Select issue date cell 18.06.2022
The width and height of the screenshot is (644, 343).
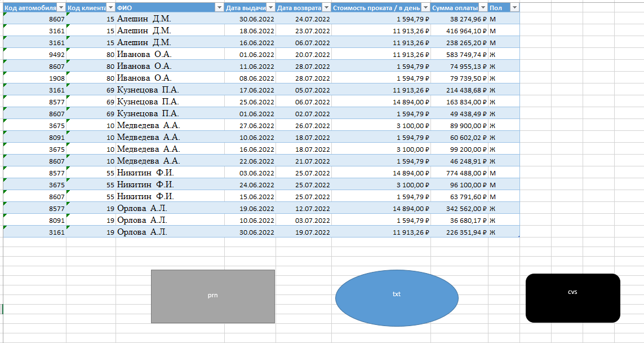pos(250,30)
